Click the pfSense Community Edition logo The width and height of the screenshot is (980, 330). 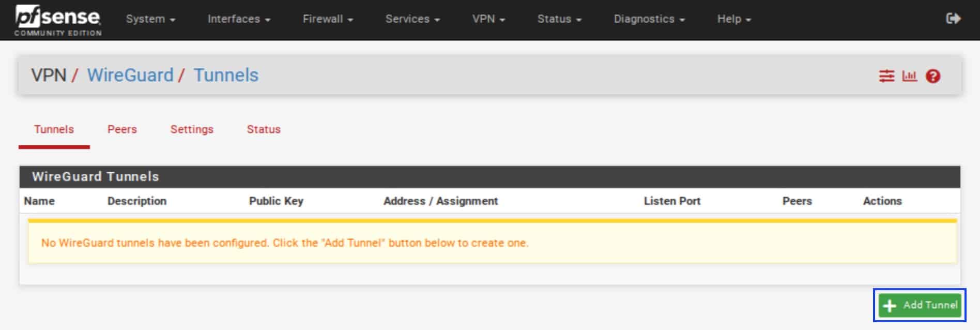coord(58,20)
